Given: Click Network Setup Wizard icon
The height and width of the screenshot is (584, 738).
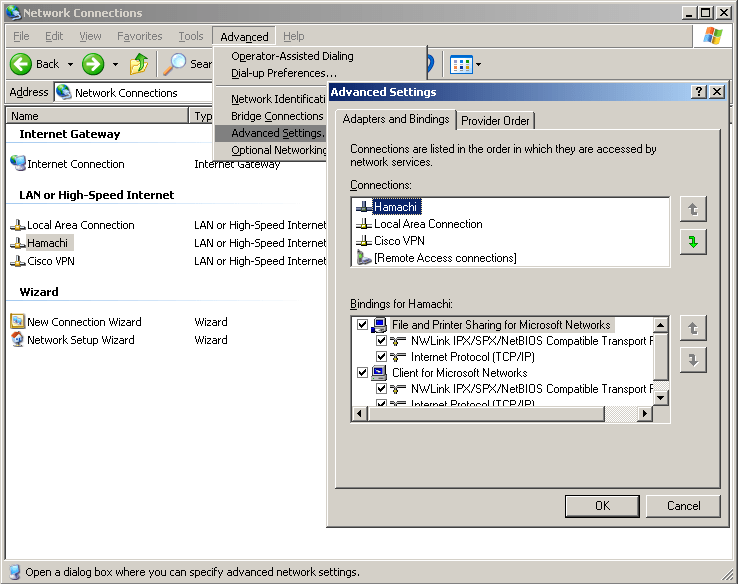Looking at the screenshot, I should (17, 339).
